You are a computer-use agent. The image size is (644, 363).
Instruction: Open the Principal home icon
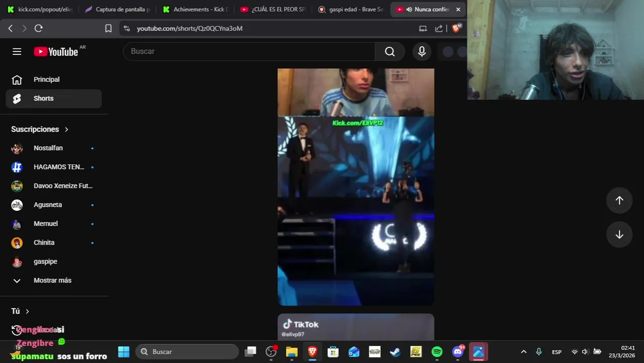point(17,80)
